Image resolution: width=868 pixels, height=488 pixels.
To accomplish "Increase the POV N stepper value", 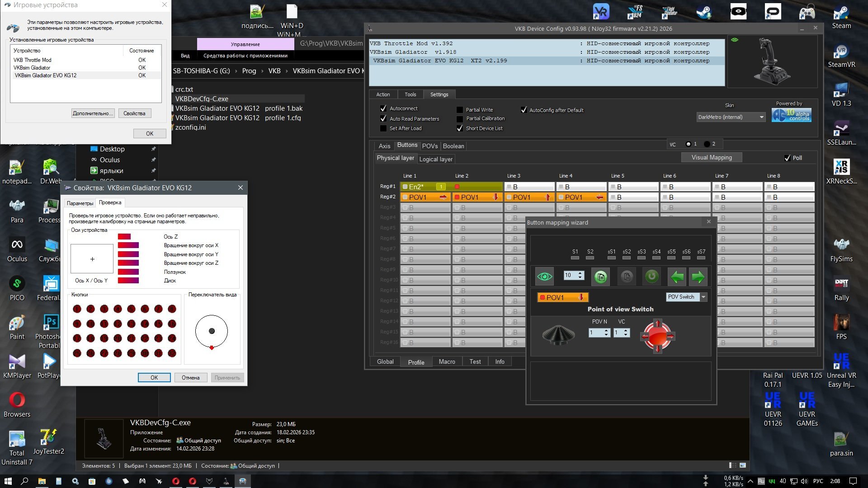I will [606, 330].
